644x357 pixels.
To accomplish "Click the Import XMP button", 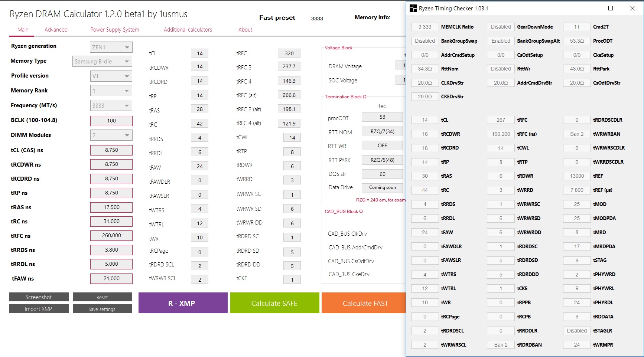I will 39,309.
